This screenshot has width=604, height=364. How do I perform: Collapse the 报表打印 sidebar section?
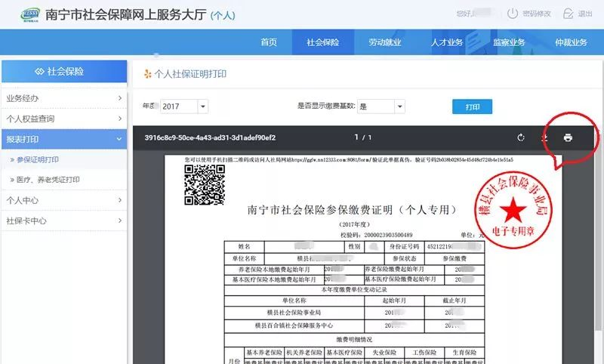(63, 140)
